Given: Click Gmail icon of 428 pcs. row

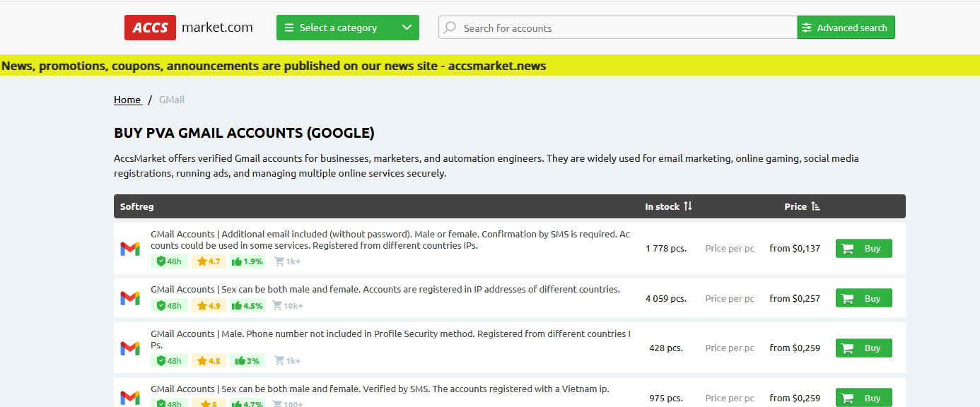Looking at the screenshot, I should (130, 348).
